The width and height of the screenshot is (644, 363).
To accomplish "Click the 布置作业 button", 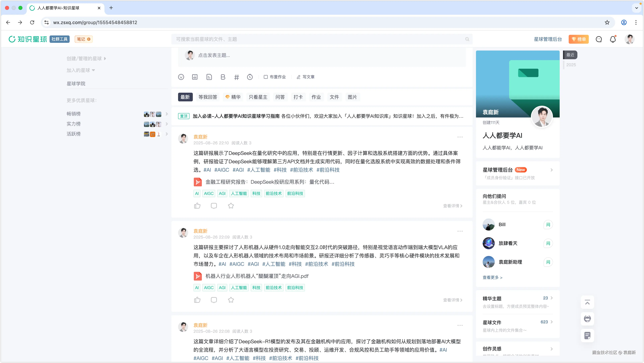I will pos(275,77).
